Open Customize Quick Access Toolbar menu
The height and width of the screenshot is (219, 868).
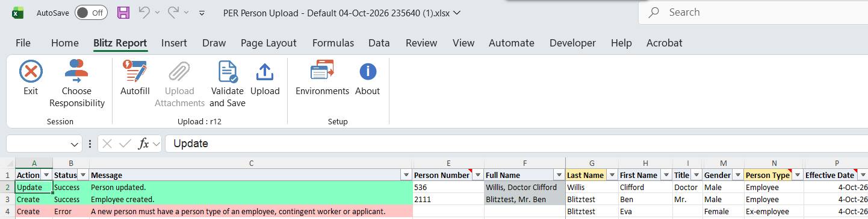(202, 13)
